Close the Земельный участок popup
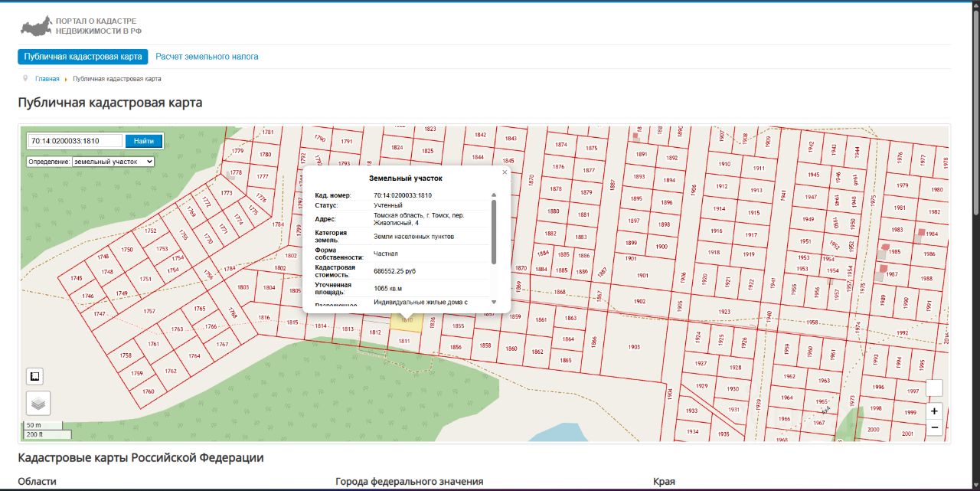 click(x=505, y=172)
